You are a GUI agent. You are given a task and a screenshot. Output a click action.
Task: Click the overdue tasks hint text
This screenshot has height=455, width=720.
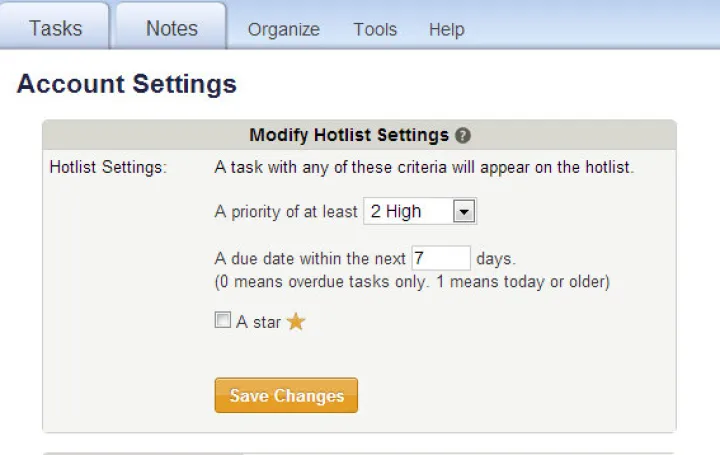click(x=412, y=281)
